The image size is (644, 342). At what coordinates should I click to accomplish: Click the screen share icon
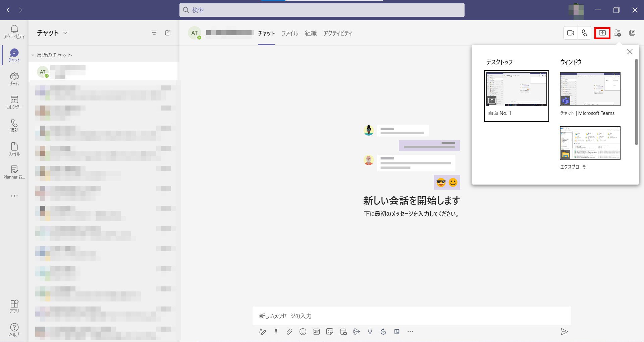point(602,33)
